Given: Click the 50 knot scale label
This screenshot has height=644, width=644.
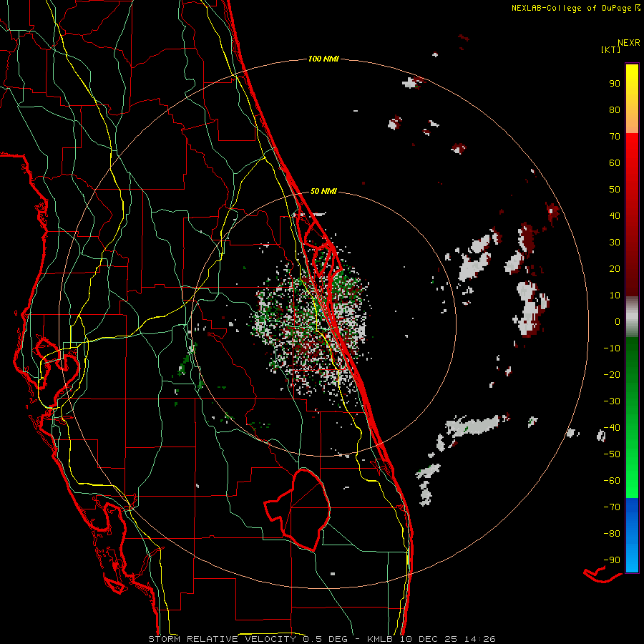Looking at the screenshot, I should (x=615, y=190).
